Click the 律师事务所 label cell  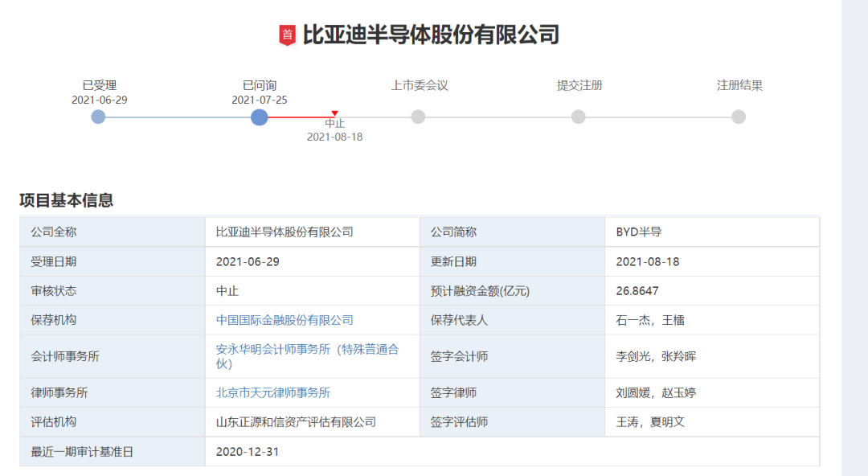pyautogui.click(x=113, y=393)
